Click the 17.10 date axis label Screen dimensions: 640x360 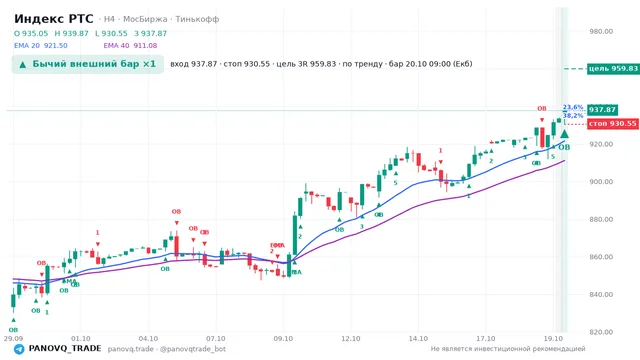486,339
